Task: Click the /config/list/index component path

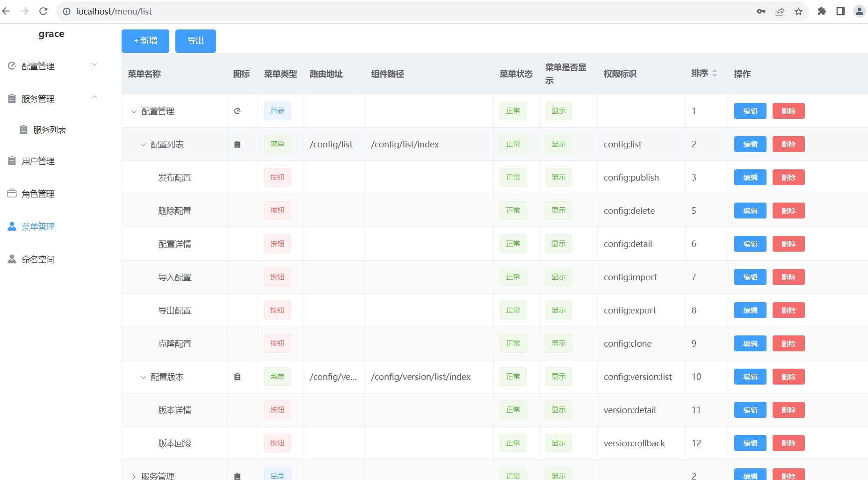Action: [x=405, y=145]
